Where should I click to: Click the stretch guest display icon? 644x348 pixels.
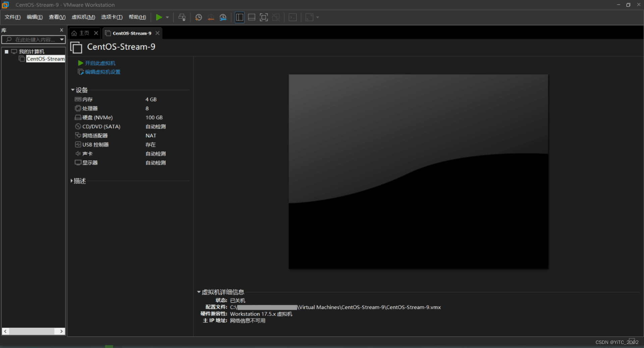pyautogui.click(x=309, y=17)
